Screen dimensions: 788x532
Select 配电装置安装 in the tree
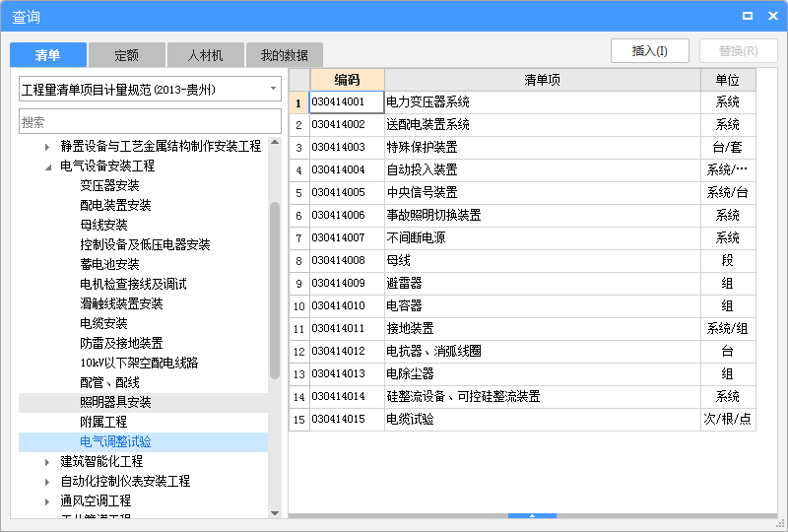115,205
